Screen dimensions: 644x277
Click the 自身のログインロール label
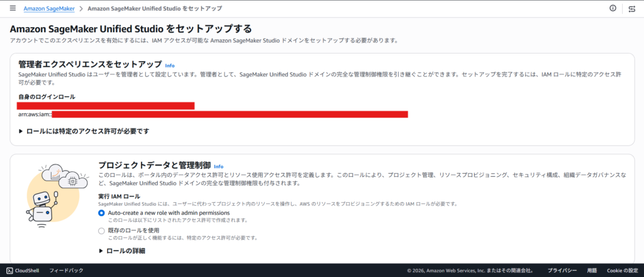click(47, 97)
